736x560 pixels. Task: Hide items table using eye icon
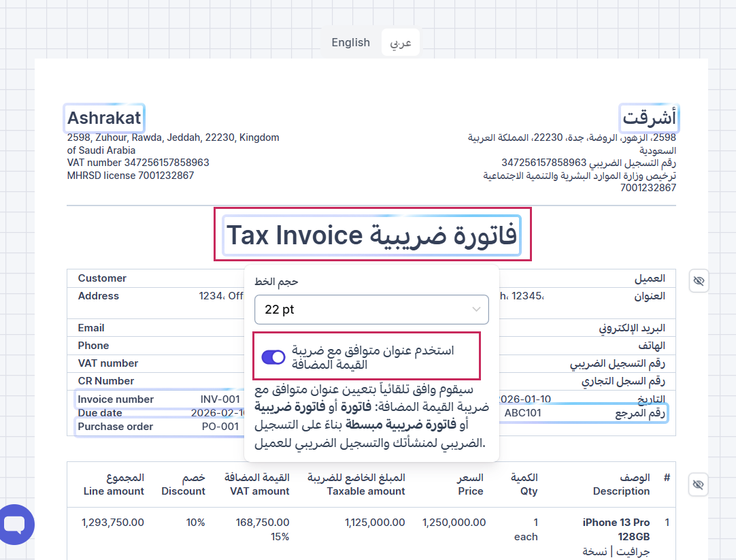[x=699, y=484]
